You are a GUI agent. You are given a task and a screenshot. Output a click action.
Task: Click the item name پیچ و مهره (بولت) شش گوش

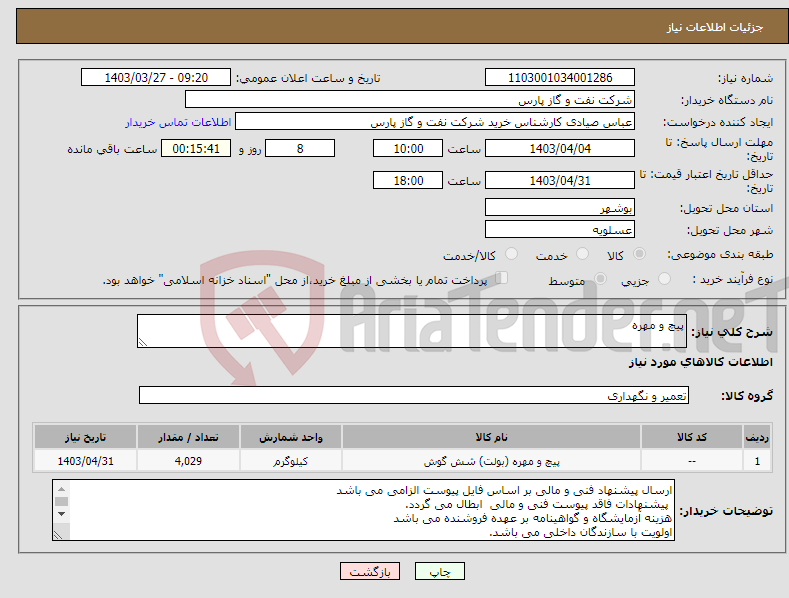tap(491, 461)
